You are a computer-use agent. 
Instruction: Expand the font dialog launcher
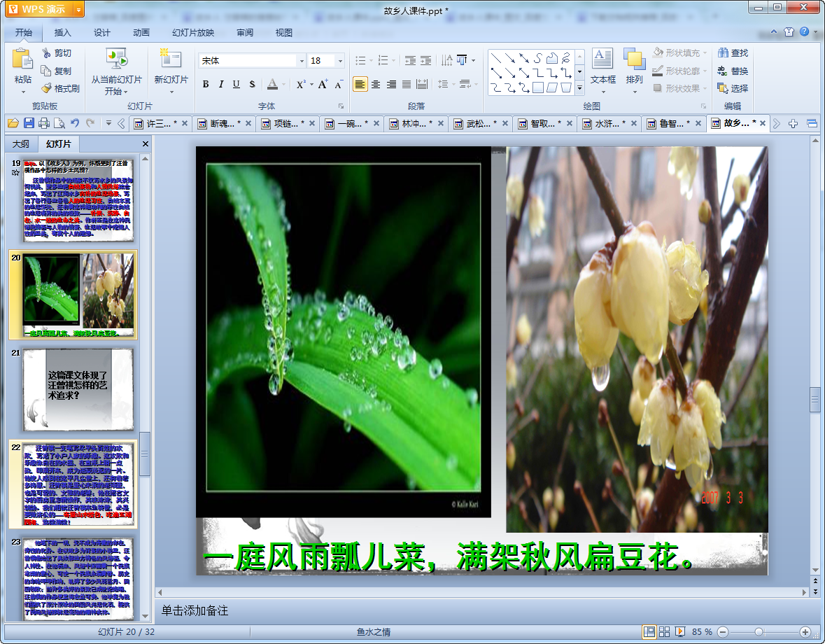click(341, 106)
